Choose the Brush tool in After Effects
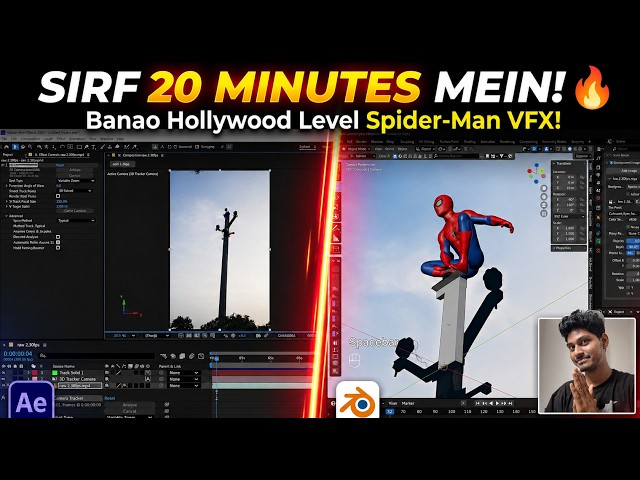640x480 pixels. pyautogui.click(x=104, y=147)
